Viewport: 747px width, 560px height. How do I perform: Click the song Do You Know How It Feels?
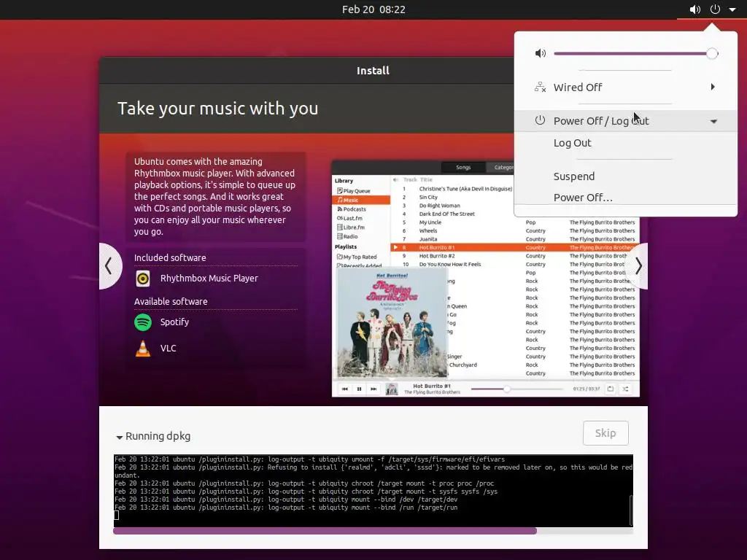tap(449, 264)
